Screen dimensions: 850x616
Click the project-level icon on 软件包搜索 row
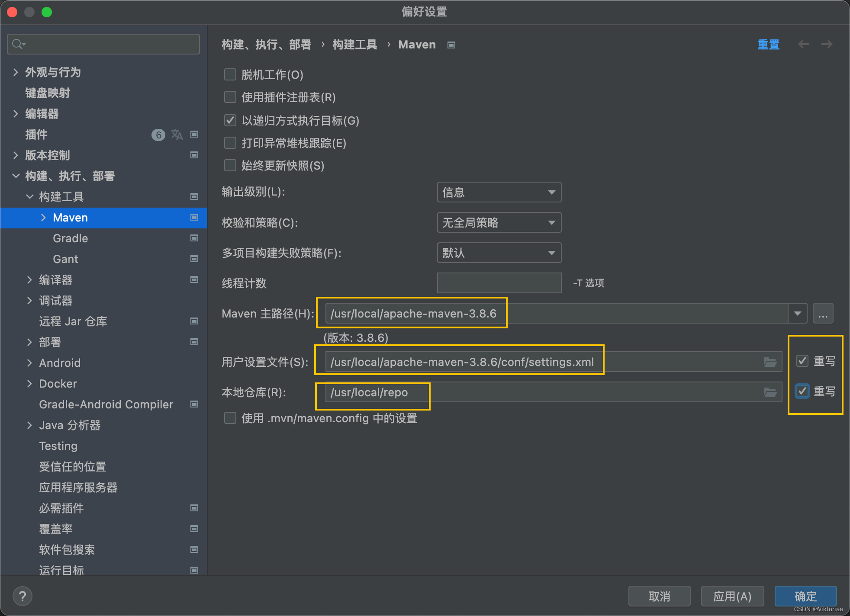click(194, 549)
